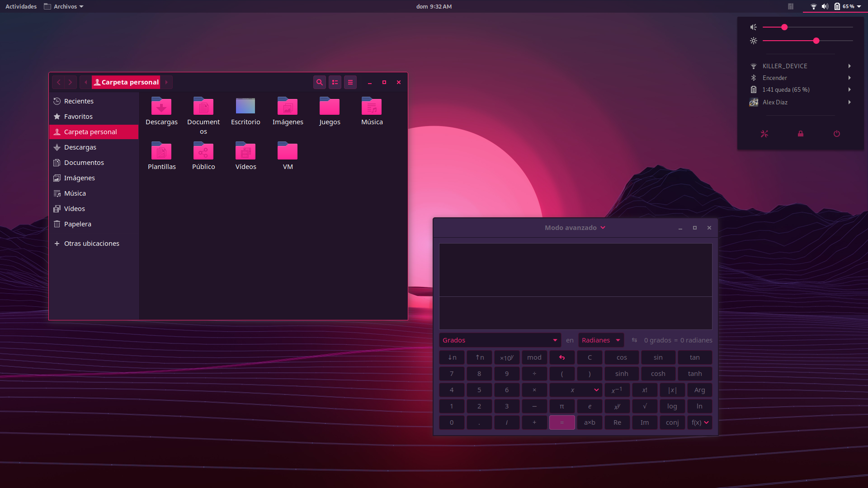Open the hamburger menu in Archivos
The height and width of the screenshot is (488, 868).
tap(350, 82)
